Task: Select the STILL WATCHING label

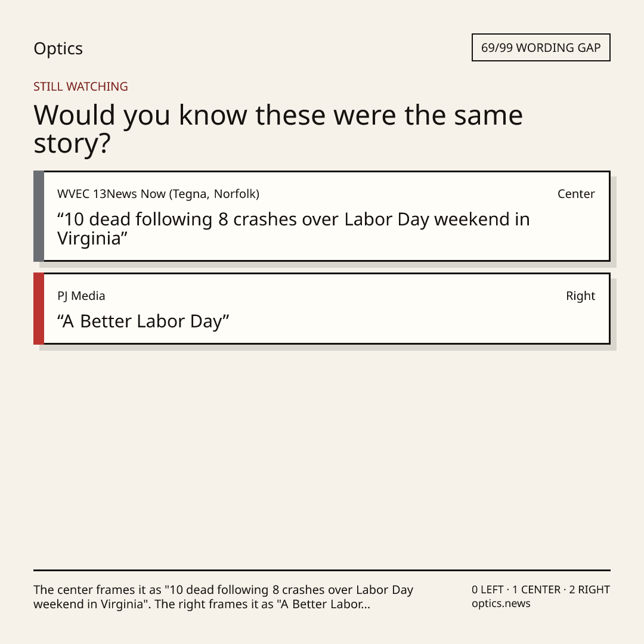Action: click(80, 86)
